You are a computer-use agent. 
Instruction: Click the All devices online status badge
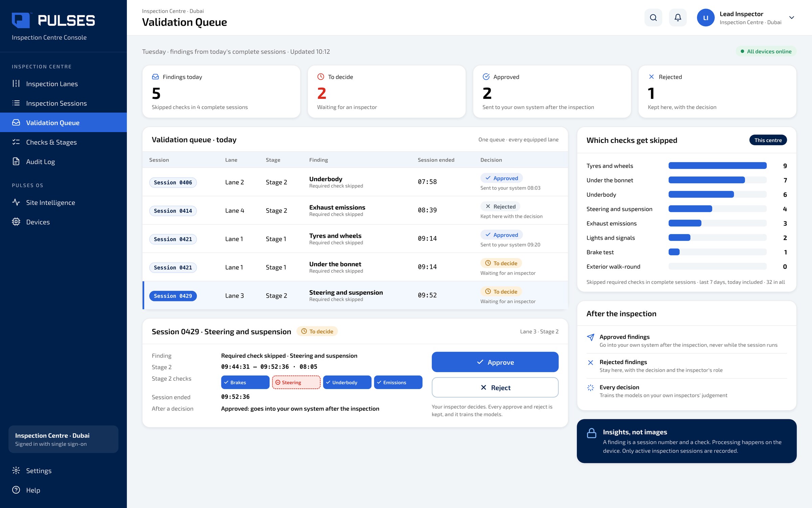pyautogui.click(x=766, y=51)
